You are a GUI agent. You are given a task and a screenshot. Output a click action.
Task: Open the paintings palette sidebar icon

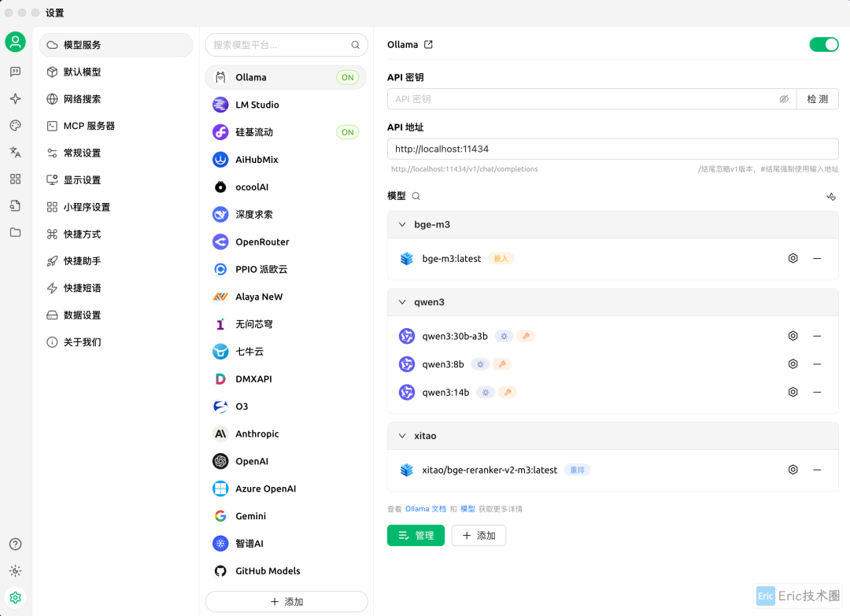coord(15,126)
